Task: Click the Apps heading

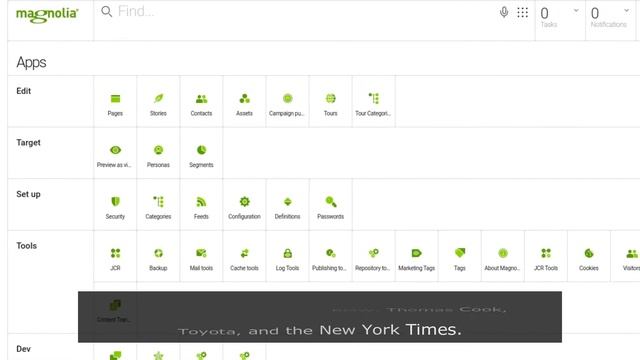Action: tap(31, 62)
